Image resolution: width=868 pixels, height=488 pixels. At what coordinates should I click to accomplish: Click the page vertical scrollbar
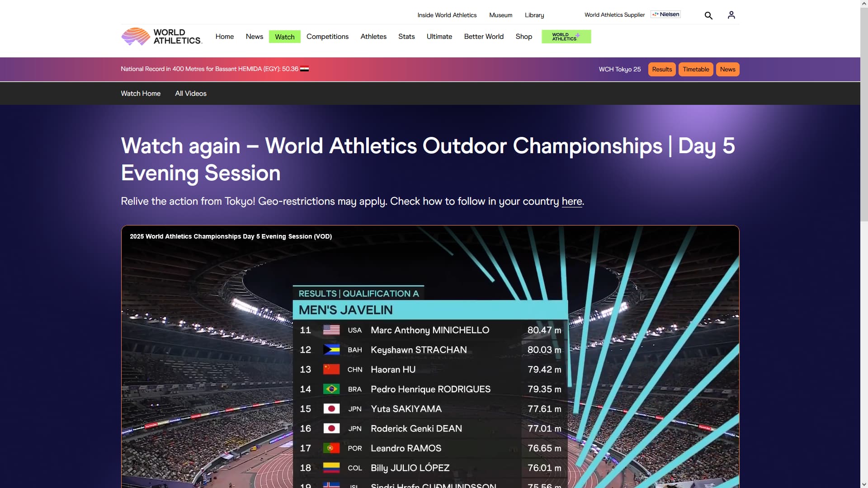[x=864, y=244]
